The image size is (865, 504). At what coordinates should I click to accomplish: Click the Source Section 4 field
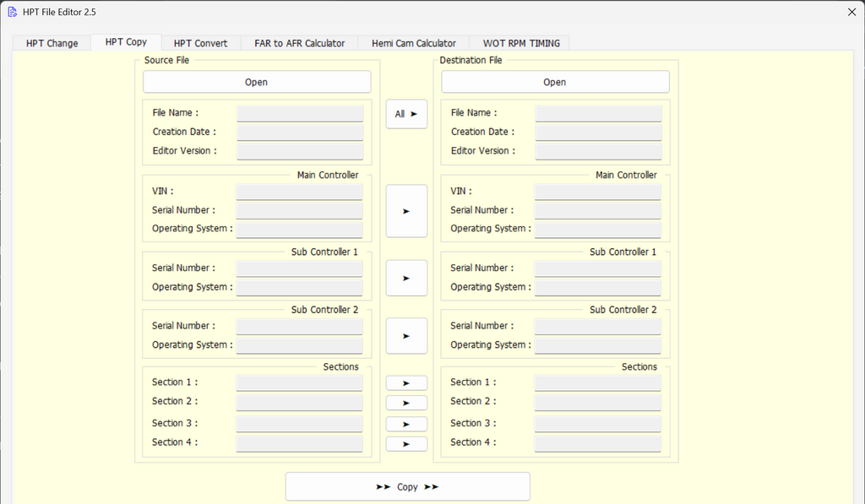coord(300,442)
